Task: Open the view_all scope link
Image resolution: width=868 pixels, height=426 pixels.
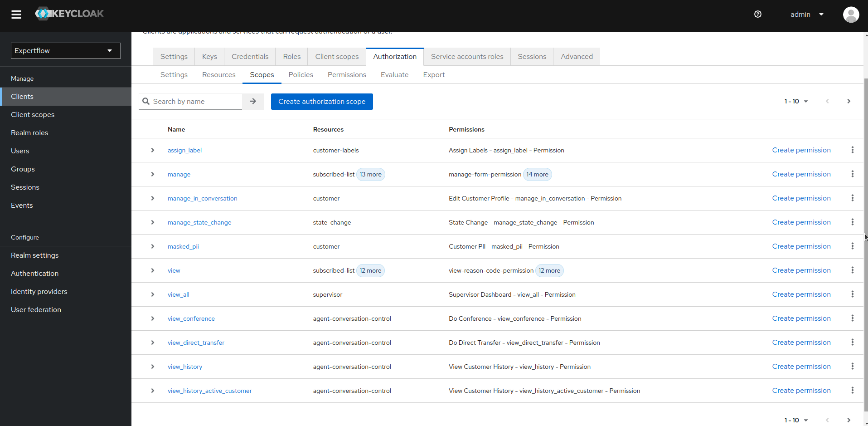Action: [178, 294]
